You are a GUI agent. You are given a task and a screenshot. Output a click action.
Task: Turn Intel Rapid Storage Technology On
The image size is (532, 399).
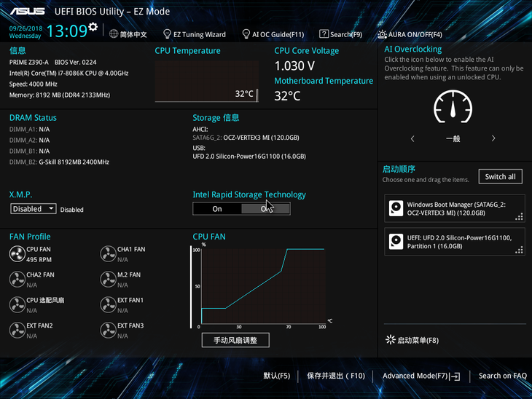pyautogui.click(x=217, y=209)
